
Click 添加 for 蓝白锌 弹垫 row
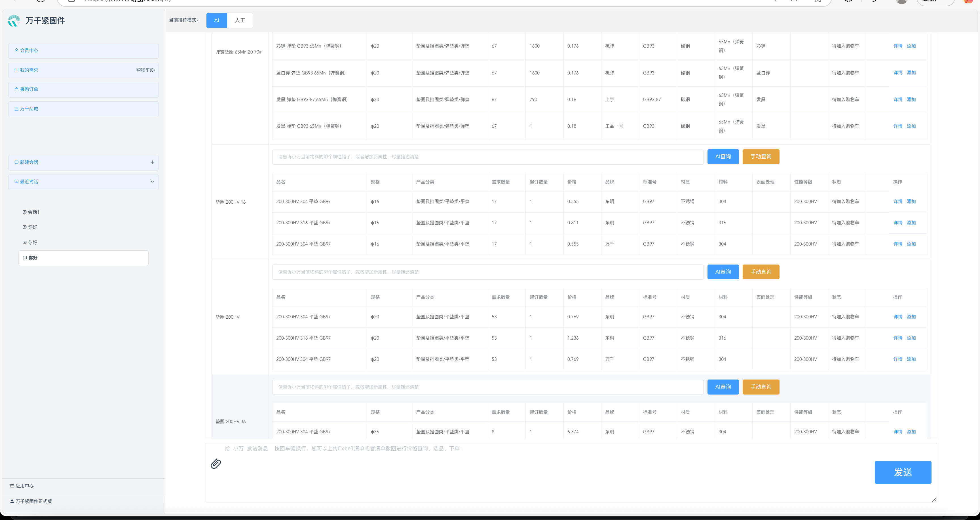click(911, 73)
